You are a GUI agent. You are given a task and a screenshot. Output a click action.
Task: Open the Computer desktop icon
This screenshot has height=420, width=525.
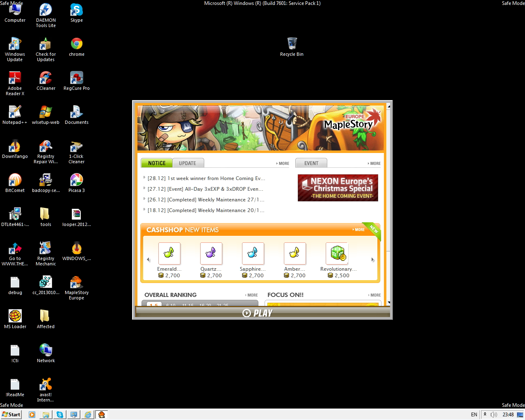pyautogui.click(x=15, y=13)
